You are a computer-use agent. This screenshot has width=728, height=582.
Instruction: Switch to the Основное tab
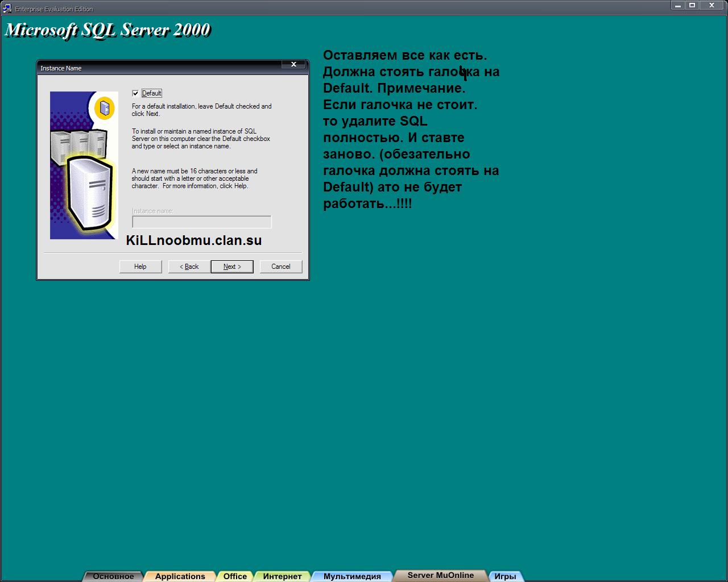[113, 576]
